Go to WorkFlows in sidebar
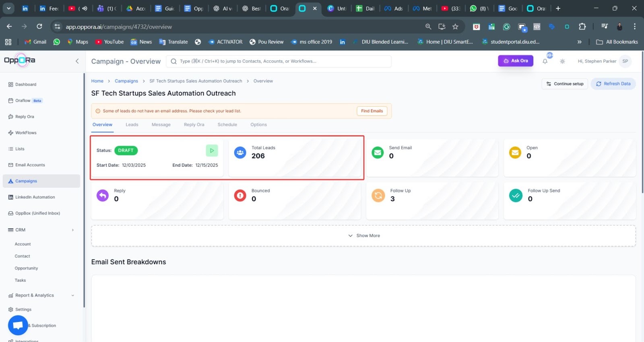Screen dimensions: 644x342 pyautogui.click(x=25, y=133)
